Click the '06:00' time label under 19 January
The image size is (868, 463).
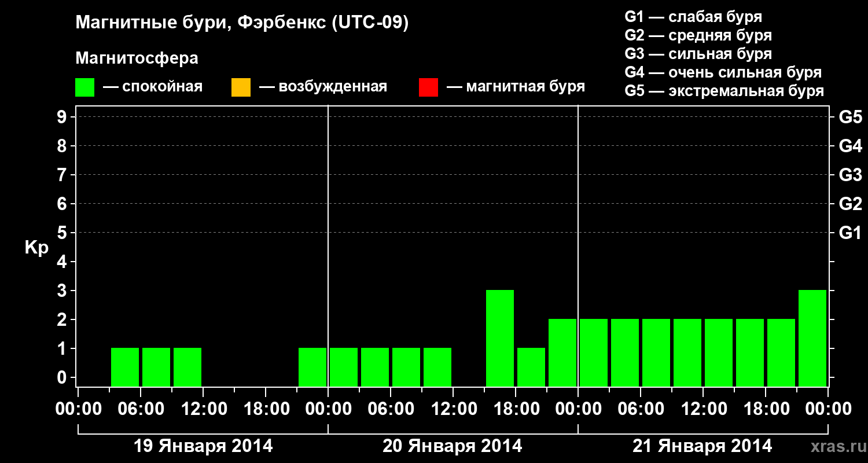[x=141, y=409]
